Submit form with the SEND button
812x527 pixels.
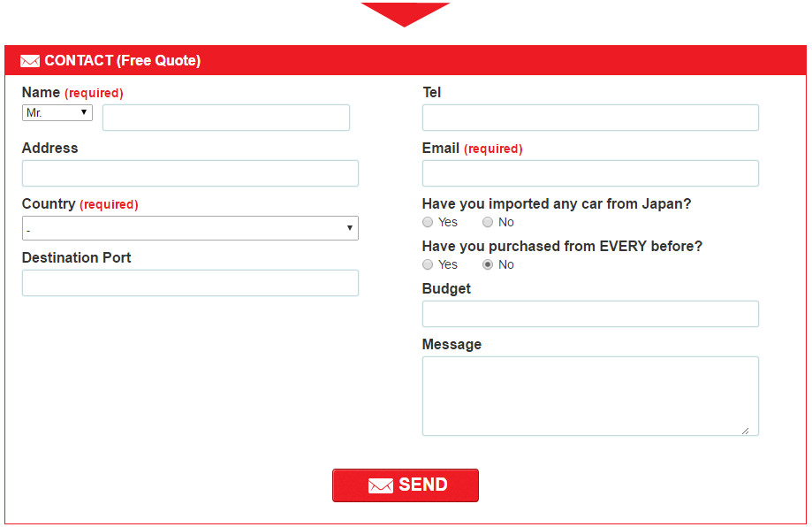(x=406, y=485)
